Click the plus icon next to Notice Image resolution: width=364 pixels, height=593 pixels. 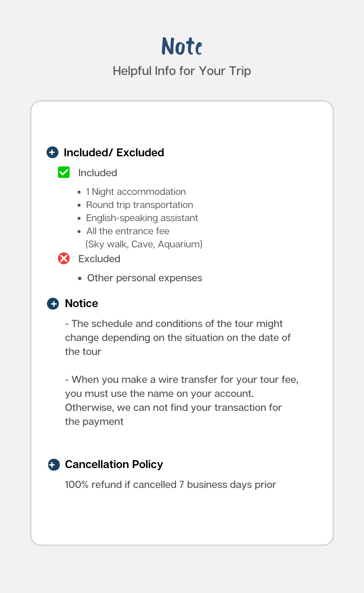(53, 304)
